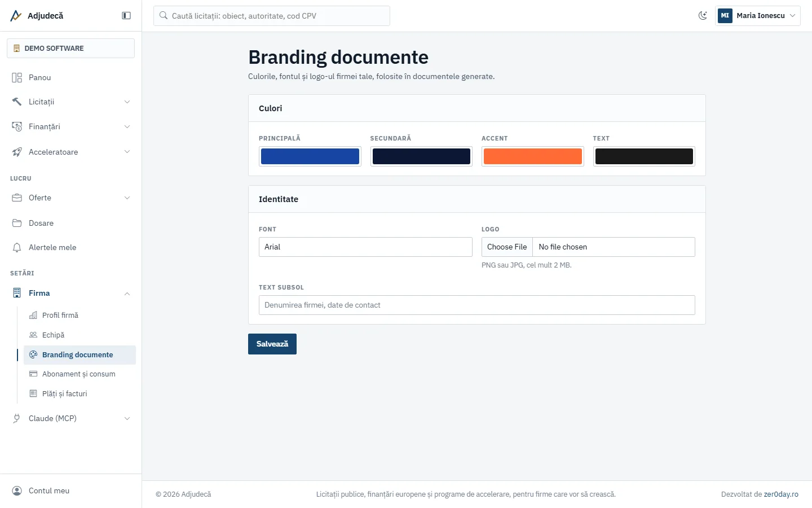Open the Maria Ionescu account dropdown

pos(758,16)
